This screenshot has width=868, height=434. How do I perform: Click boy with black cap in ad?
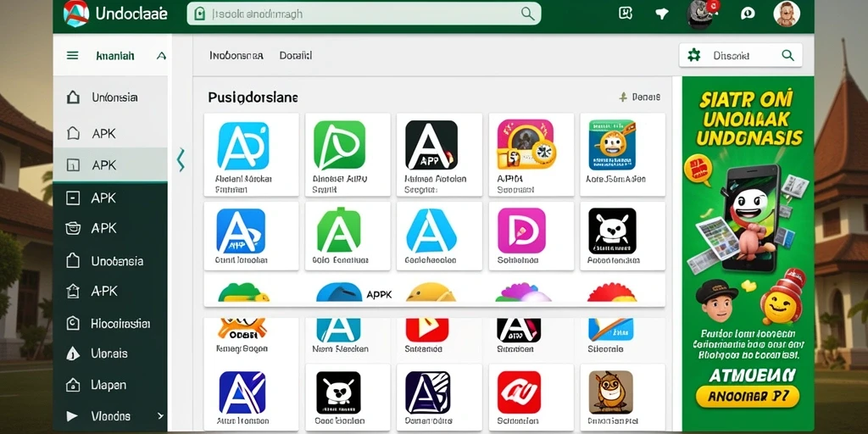click(717, 301)
